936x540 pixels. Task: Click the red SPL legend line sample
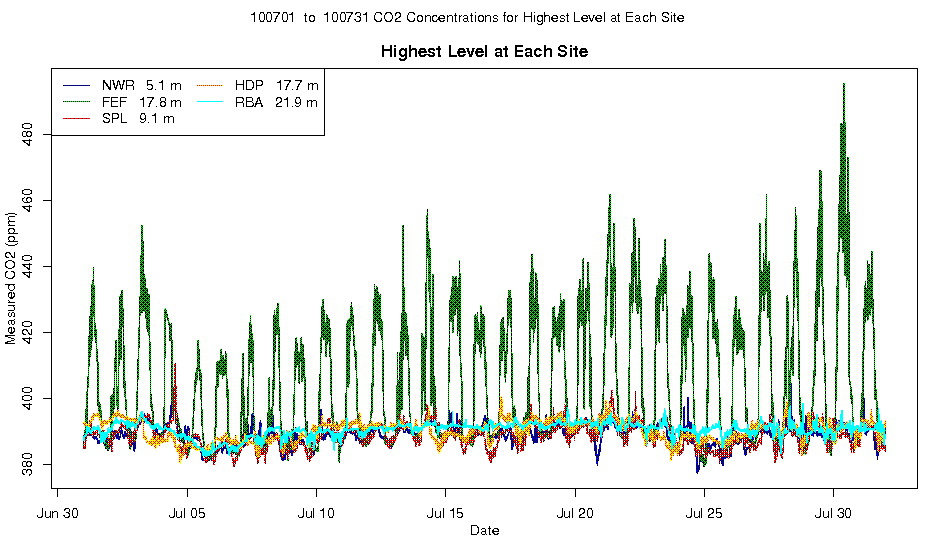point(76,119)
